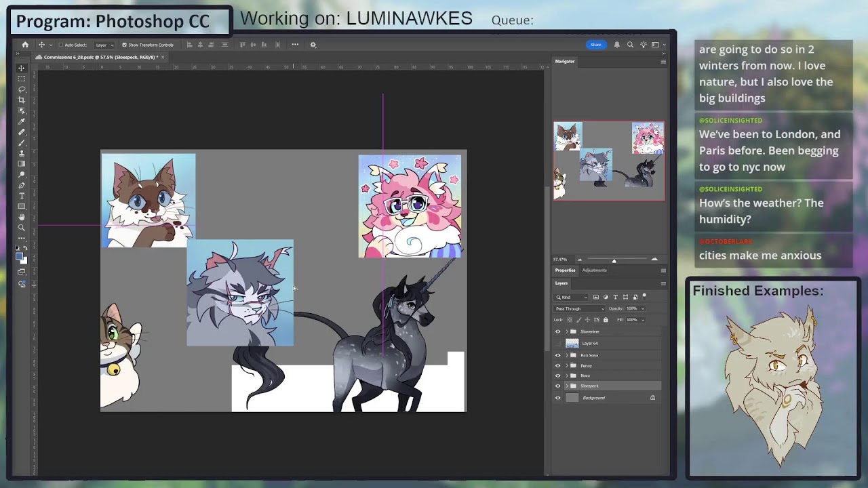Uncheck Show Transform Controls
868x488 pixels.
[125, 45]
